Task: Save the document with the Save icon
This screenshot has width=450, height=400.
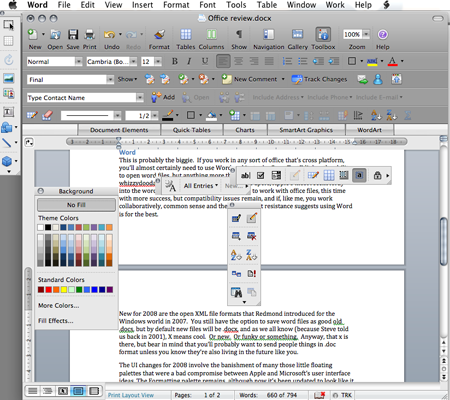Action: point(73,35)
